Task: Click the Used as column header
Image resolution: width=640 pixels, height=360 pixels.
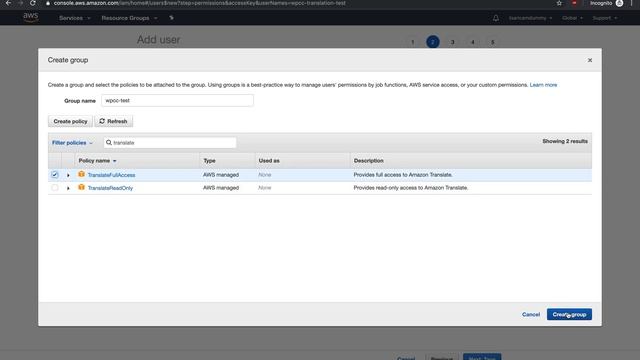Action: [269, 161]
